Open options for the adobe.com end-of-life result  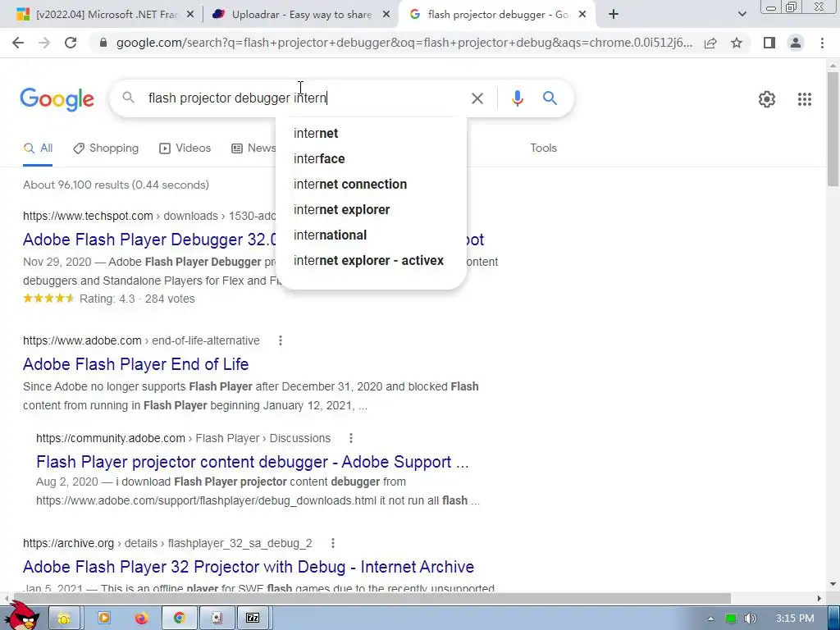(281, 340)
